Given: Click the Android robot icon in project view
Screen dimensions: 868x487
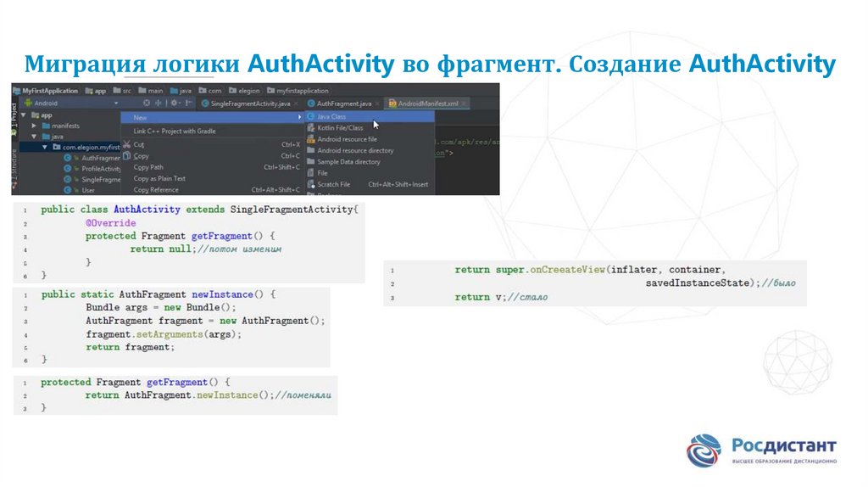Looking at the screenshot, I should tap(28, 103).
